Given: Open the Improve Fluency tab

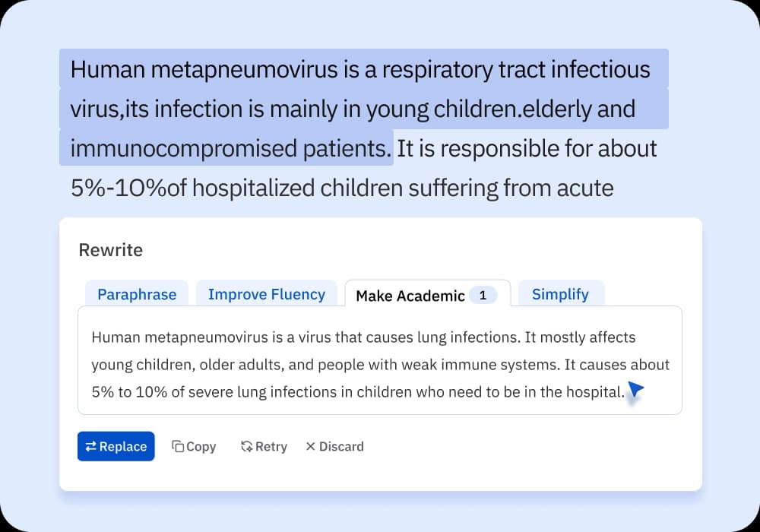Looking at the screenshot, I should 266,294.
